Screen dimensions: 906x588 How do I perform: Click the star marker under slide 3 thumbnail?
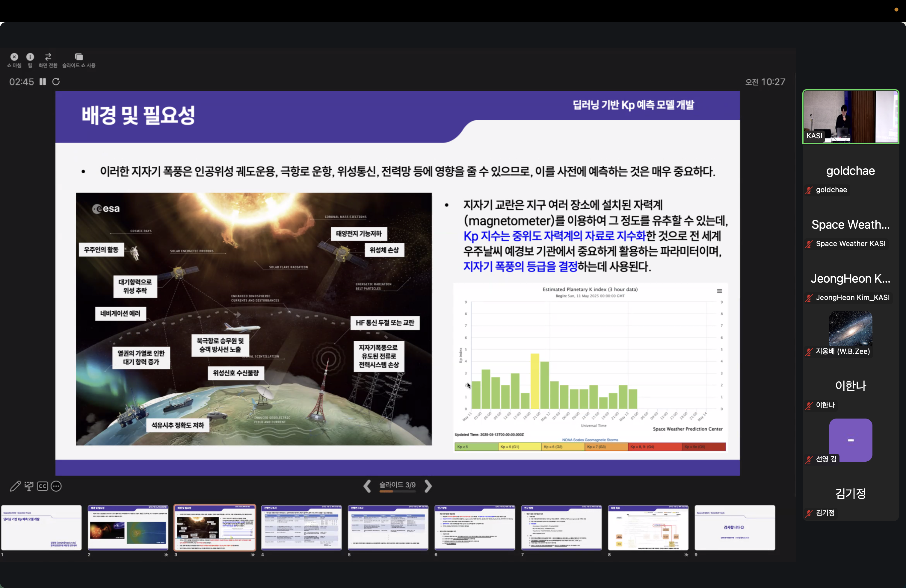pyautogui.click(x=253, y=554)
